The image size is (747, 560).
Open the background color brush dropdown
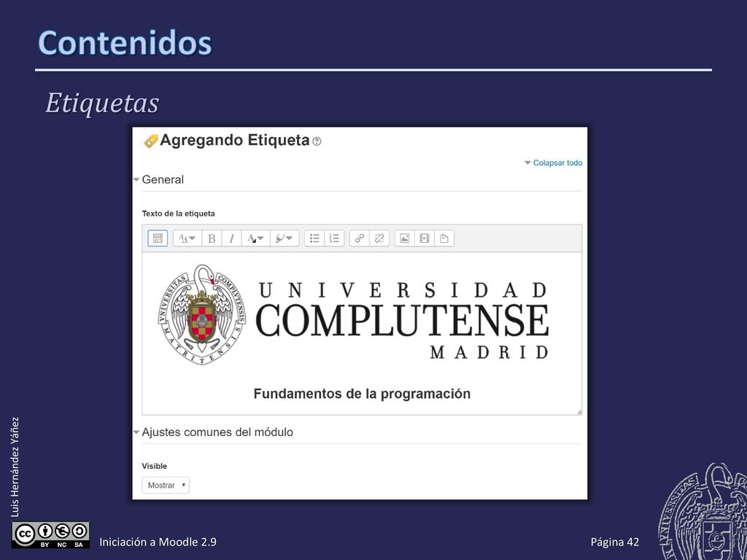point(285,238)
